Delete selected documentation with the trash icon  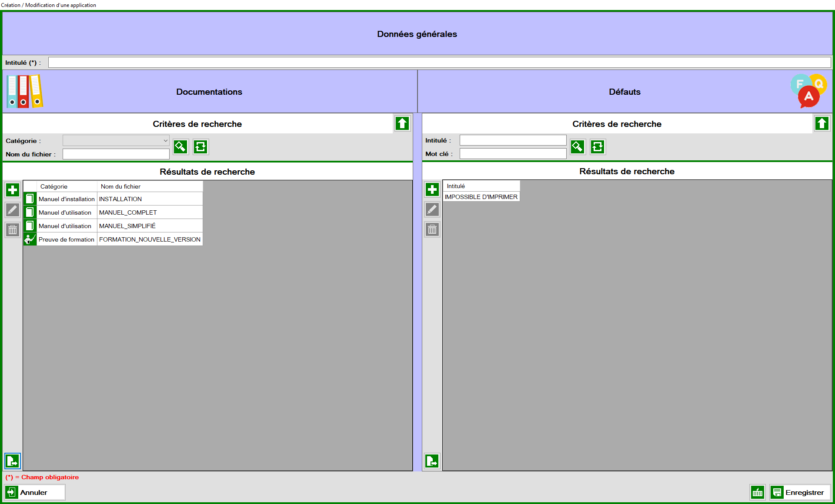coord(12,230)
